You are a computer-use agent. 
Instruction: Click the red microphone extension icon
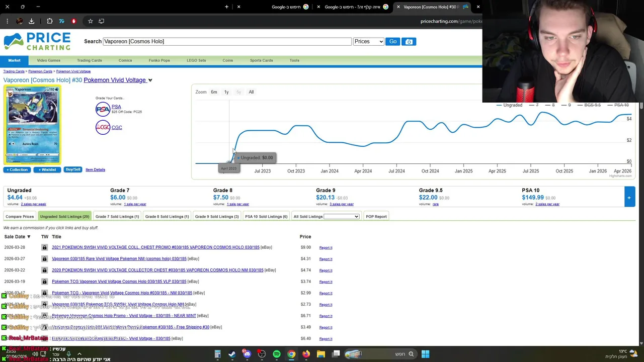[73, 21]
